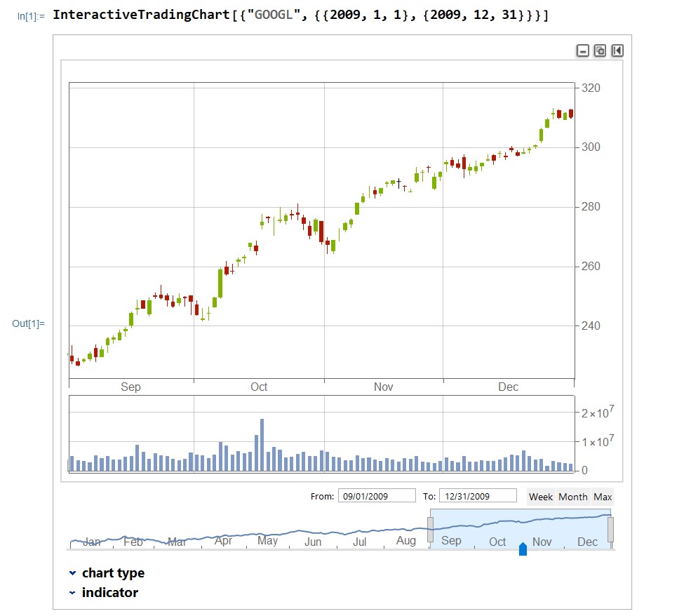The height and width of the screenshot is (616, 691).
Task: Click the left handle of range selector
Action: [430, 530]
